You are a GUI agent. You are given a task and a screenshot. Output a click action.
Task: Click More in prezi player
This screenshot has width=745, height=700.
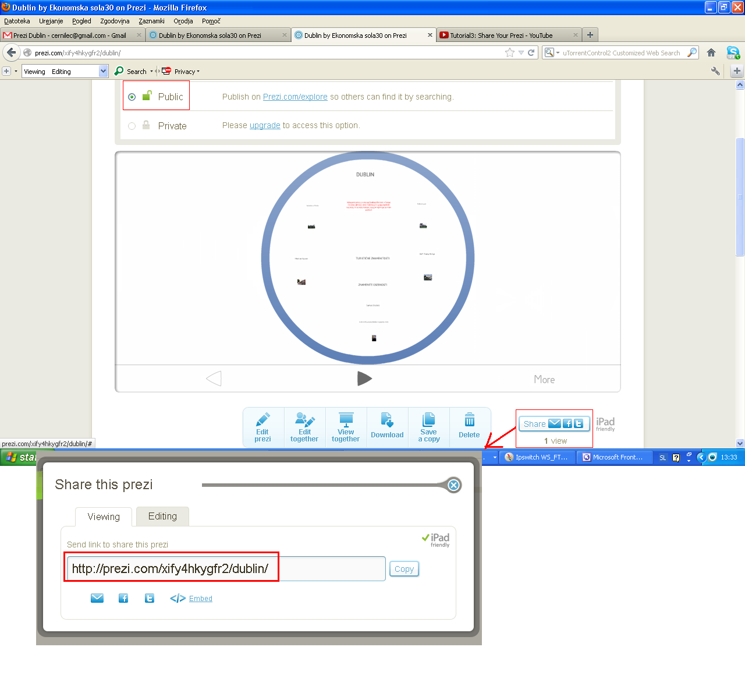(x=544, y=379)
